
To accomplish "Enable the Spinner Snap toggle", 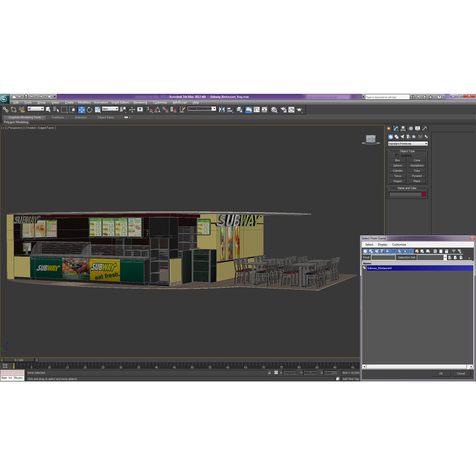I will pos(173,110).
